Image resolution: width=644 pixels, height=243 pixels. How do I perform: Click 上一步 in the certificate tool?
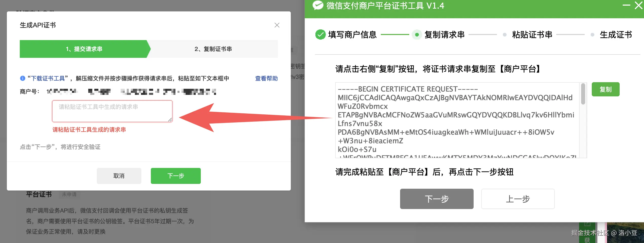click(x=518, y=199)
